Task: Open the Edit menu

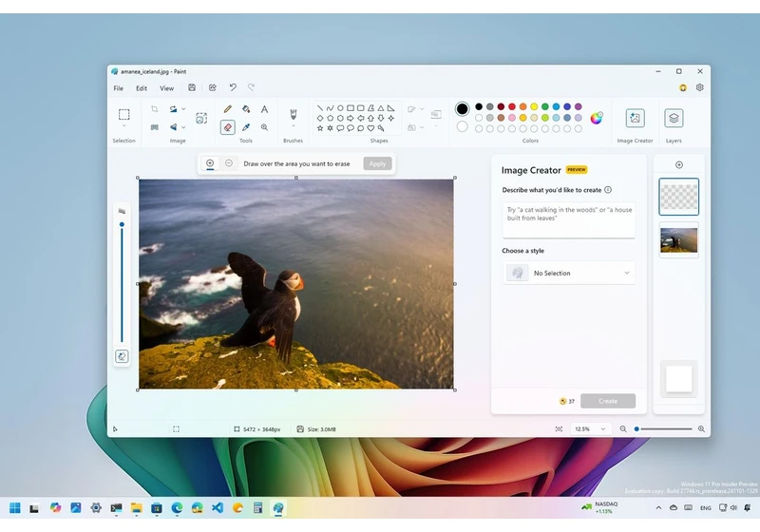Action: 142,88
